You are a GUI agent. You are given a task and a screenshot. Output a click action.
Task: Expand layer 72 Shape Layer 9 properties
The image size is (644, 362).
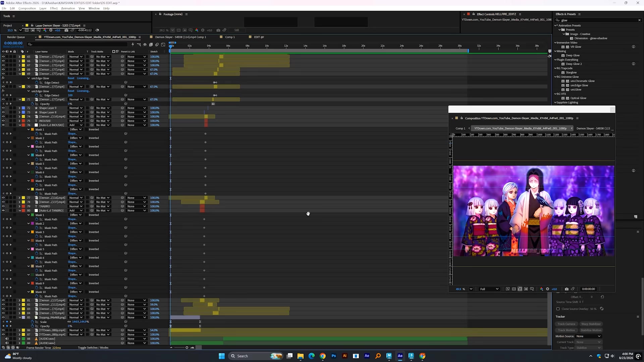point(19,108)
